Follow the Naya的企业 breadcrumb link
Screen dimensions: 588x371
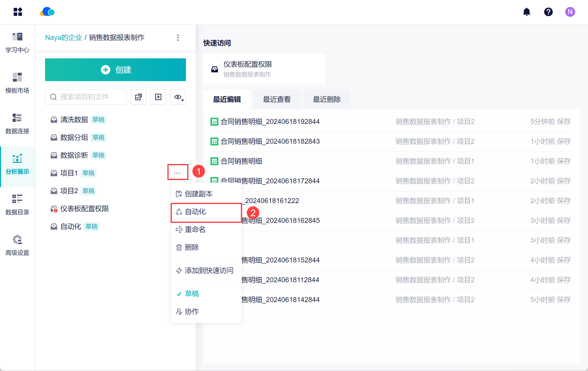64,38
